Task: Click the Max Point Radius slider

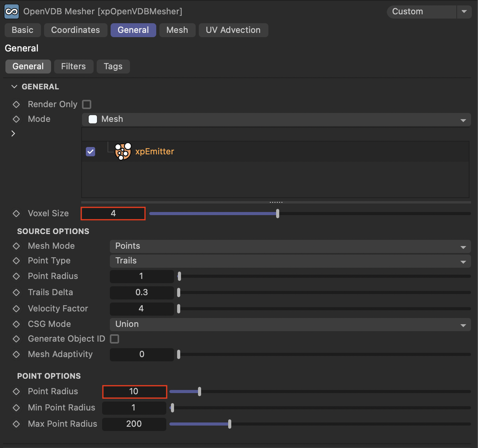Action: 320,424
